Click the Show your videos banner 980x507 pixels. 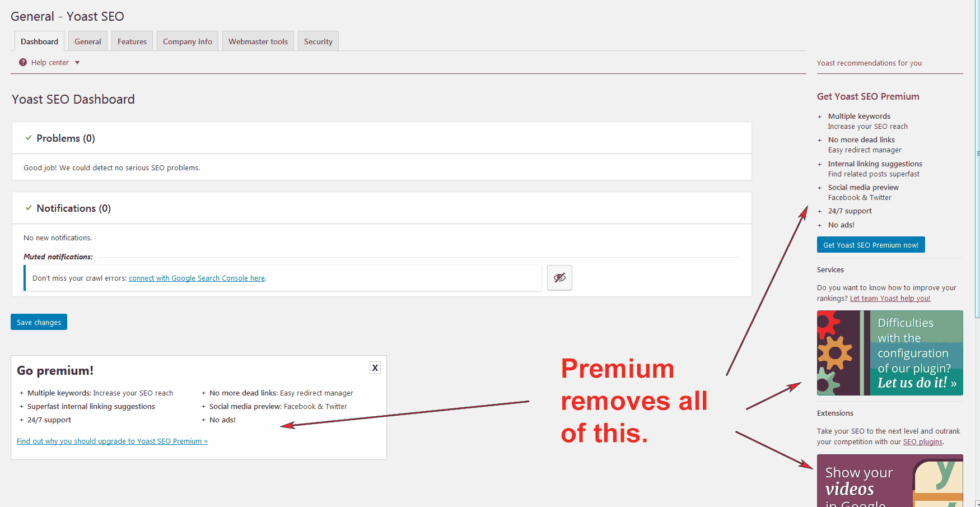coord(890,481)
